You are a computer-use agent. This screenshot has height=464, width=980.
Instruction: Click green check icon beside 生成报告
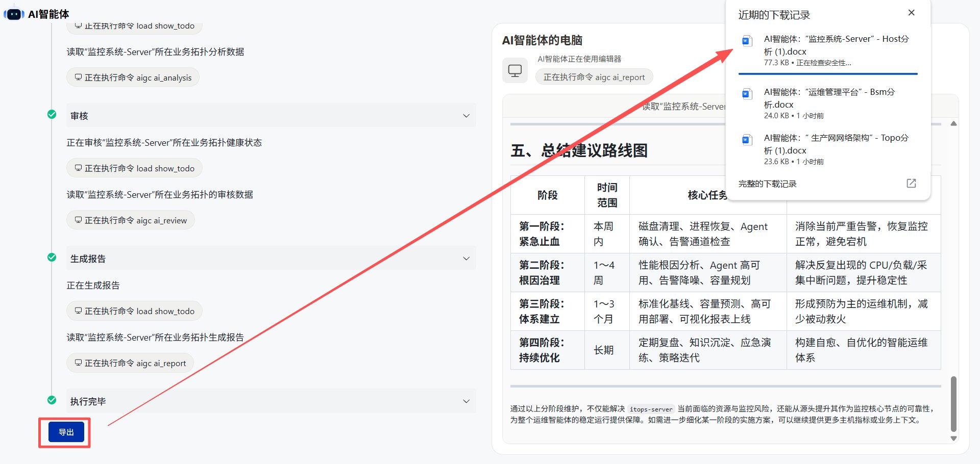coord(52,257)
